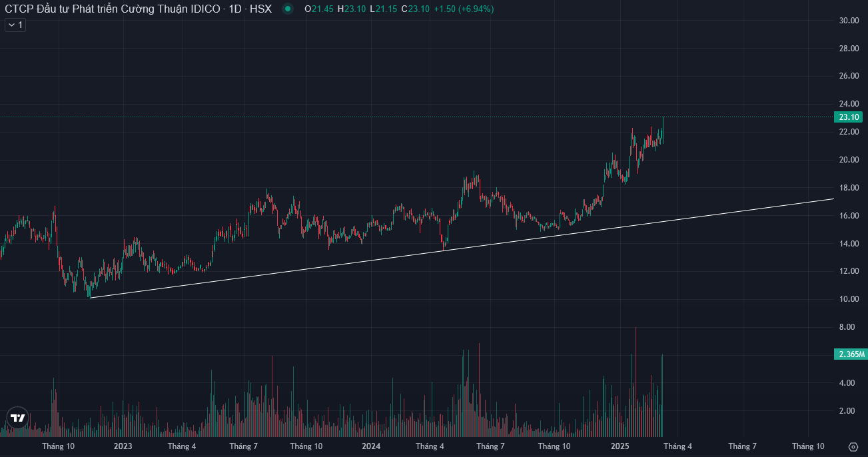Click the TradingView logo badge
Viewport: 868px width, 457px height.
17,418
